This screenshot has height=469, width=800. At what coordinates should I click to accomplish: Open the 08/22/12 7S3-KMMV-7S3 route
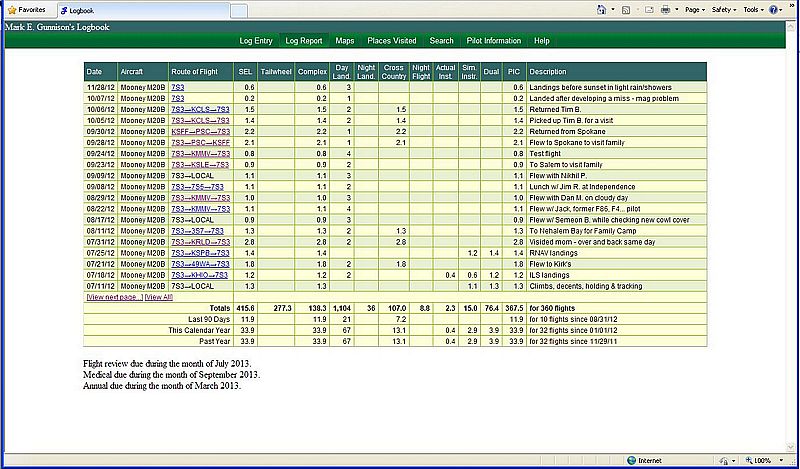(201, 209)
